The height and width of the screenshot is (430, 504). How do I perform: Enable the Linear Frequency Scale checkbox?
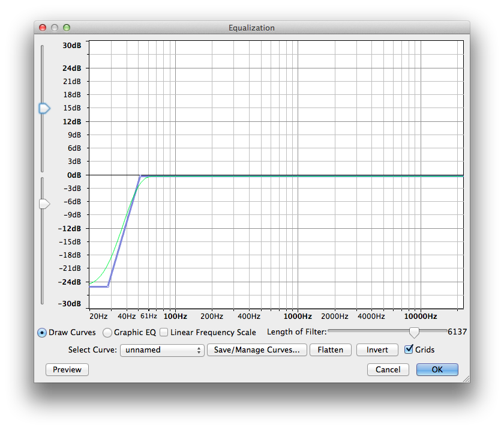coord(164,332)
